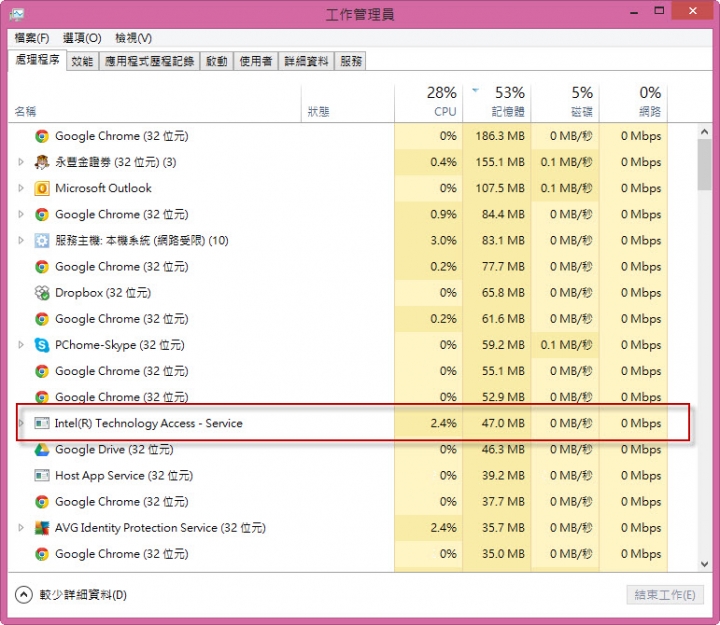Switch to the 應用程式歷程記錄 tab
The image size is (720, 625).
pyautogui.click(x=149, y=61)
